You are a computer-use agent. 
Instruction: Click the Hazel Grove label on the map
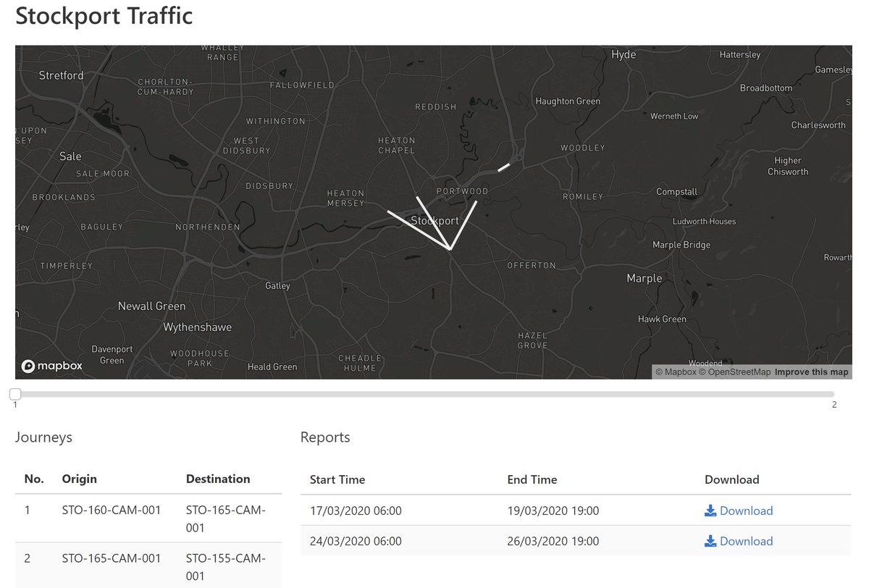click(x=532, y=340)
